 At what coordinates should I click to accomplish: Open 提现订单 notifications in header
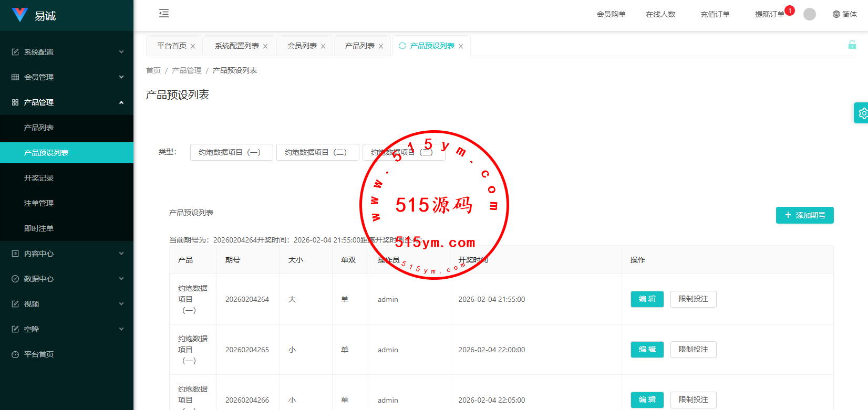click(769, 14)
